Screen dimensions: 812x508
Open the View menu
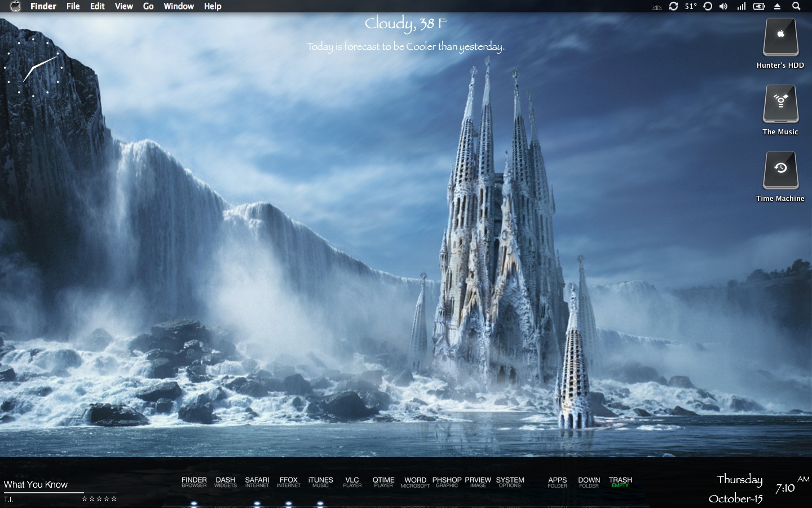124,6
